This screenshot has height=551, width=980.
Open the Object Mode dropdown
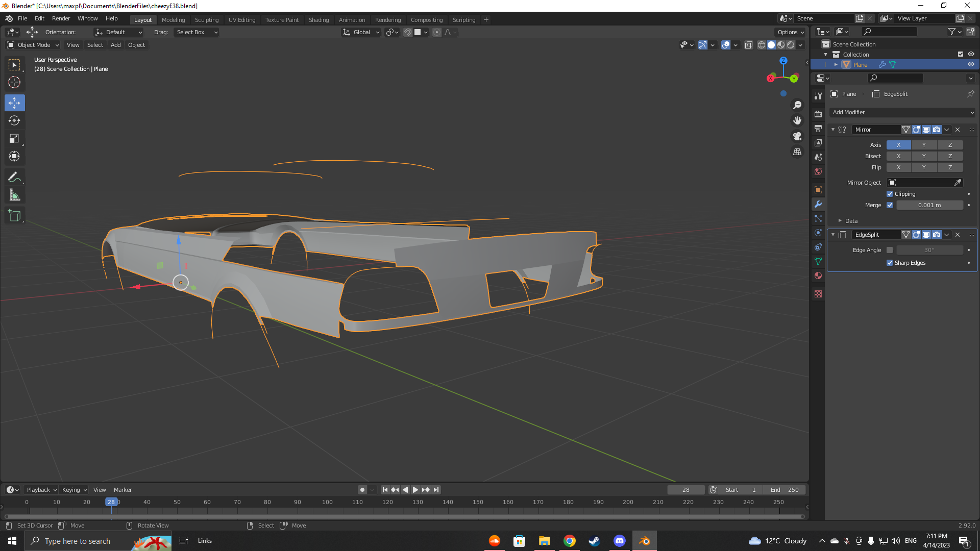pos(34,45)
